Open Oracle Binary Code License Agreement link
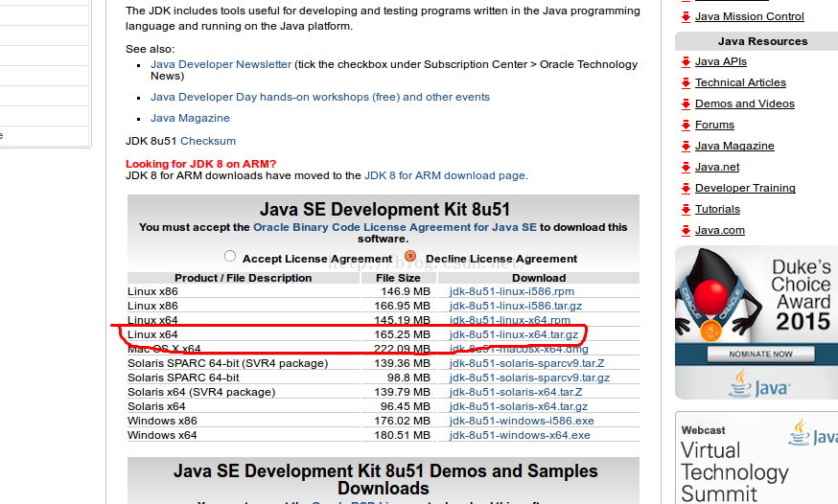The image size is (838, 504). [394, 227]
